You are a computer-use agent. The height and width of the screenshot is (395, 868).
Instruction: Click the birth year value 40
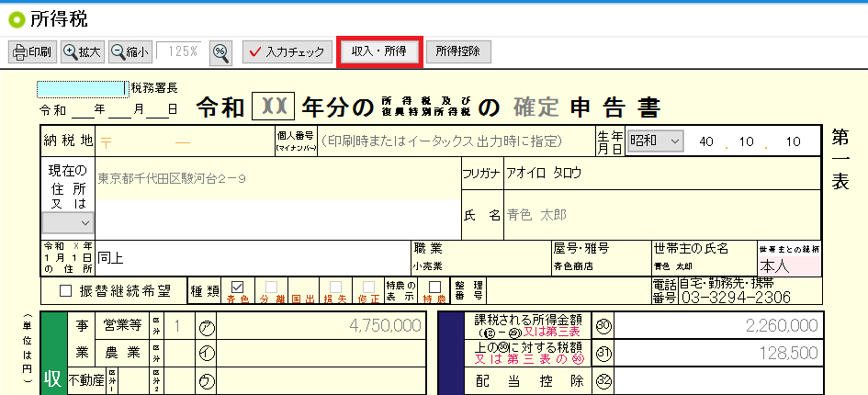click(705, 141)
